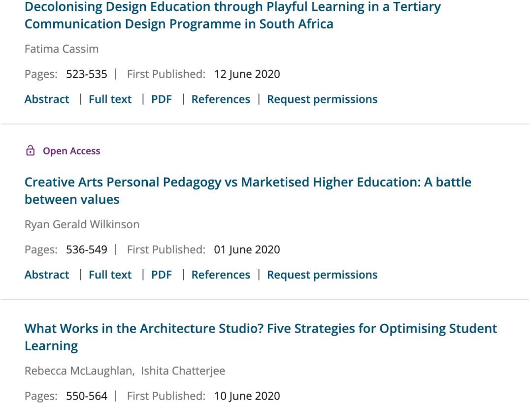Screen dimensions: 532x403
Task: Open Full text for pages 536-549 article
Action: (110, 275)
